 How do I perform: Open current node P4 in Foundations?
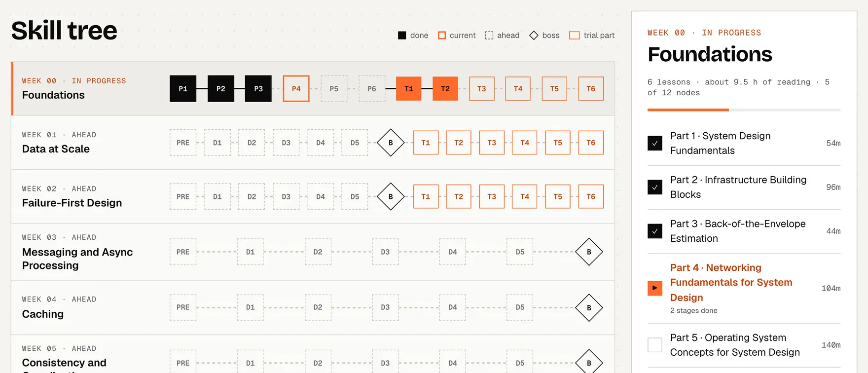click(296, 89)
